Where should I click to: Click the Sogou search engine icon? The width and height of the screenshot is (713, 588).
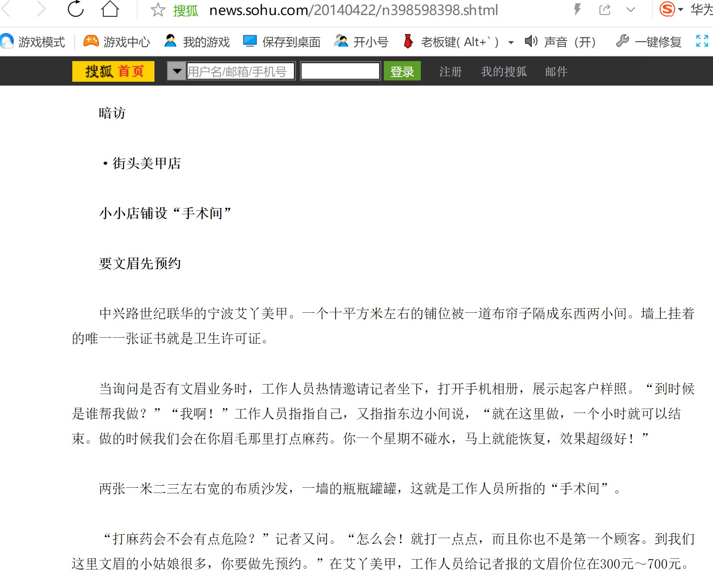coord(667,9)
